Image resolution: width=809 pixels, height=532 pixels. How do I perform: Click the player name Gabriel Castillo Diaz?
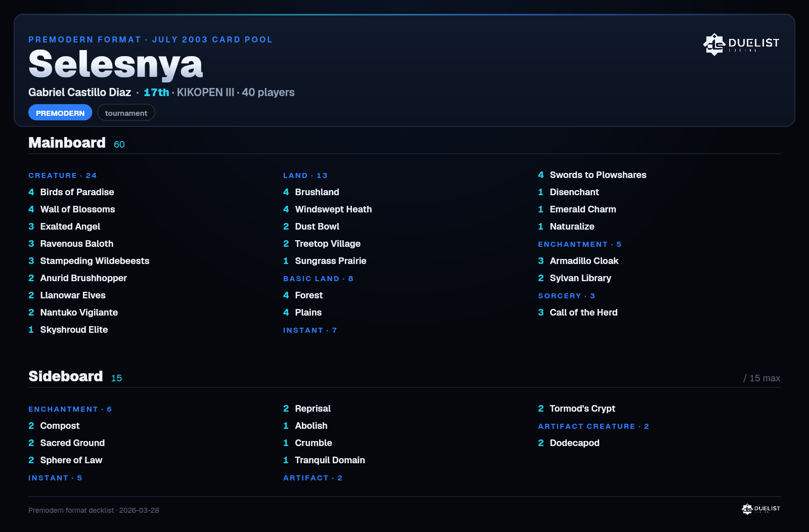pos(79,92)
